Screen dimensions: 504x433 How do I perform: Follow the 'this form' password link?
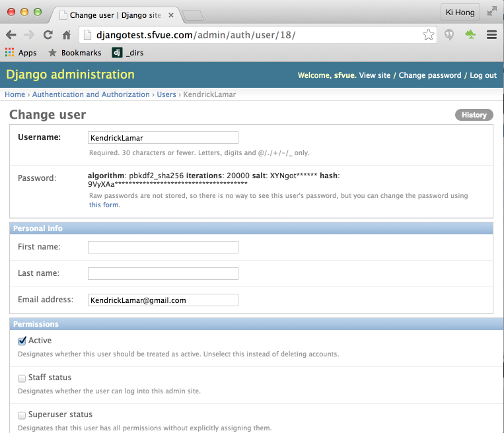[x=104, y=205]
